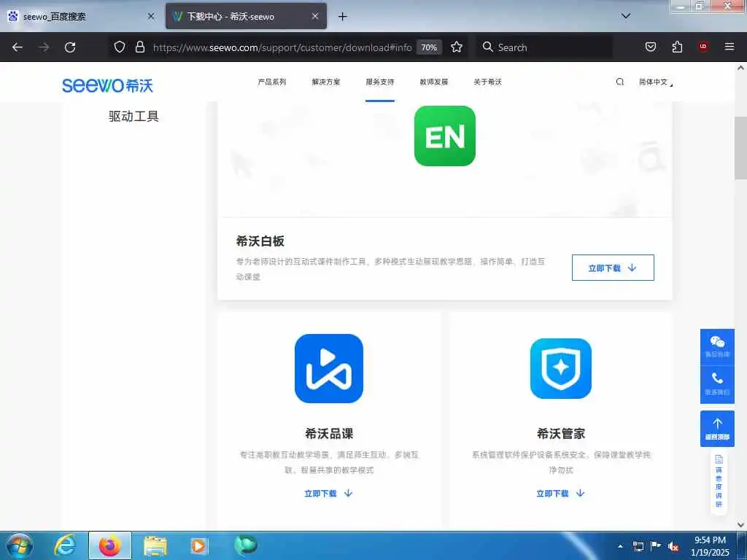Open the 关于希沃 nav menu

point(487,82)
